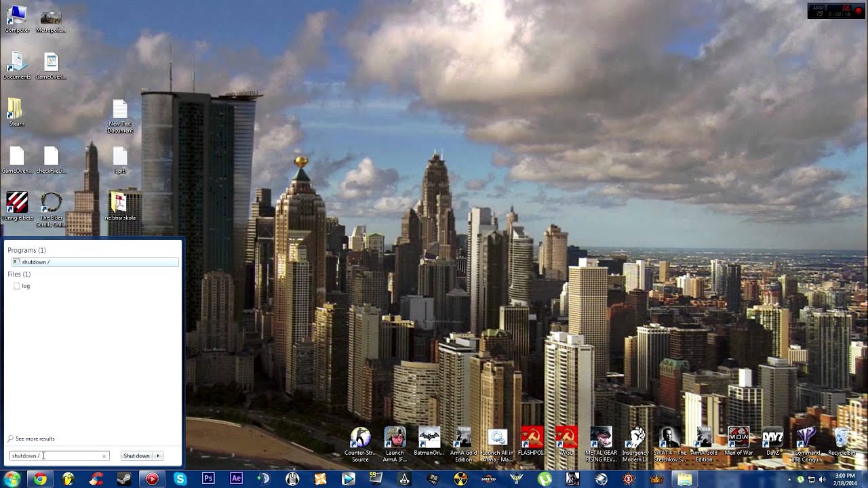The image size is (868, 488).
Task: Select the checkFileLi... file on desktop
Action: [51, 161]
